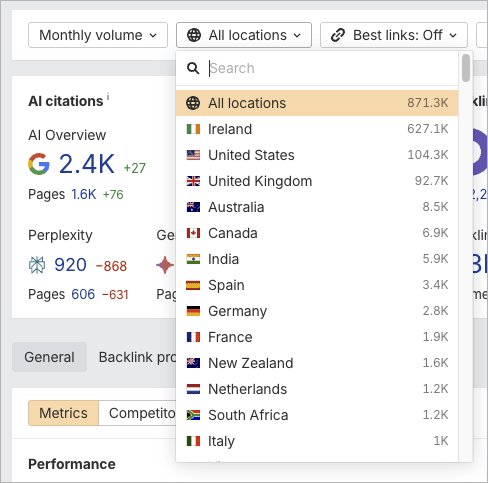488x483 pixels.
Task: Pick Italy from the location list
Action: (x=317, y=441)
